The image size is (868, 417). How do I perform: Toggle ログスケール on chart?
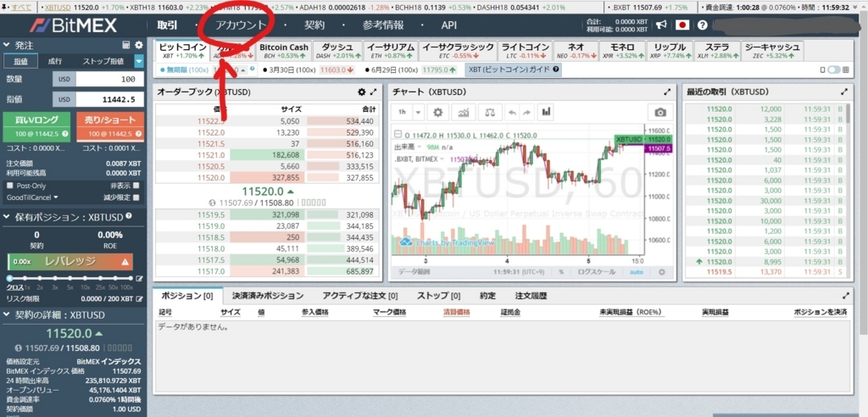click(x=597, y=272)
